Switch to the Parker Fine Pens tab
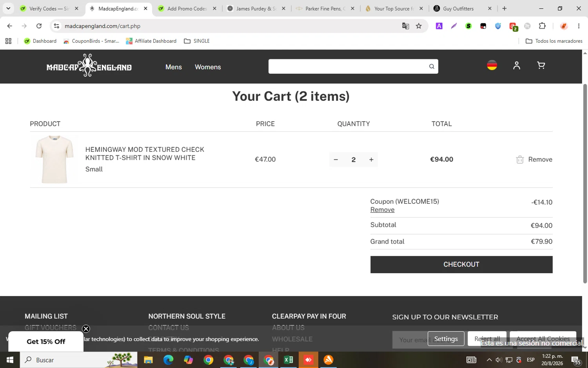The image size is (588, 368). 325,8
